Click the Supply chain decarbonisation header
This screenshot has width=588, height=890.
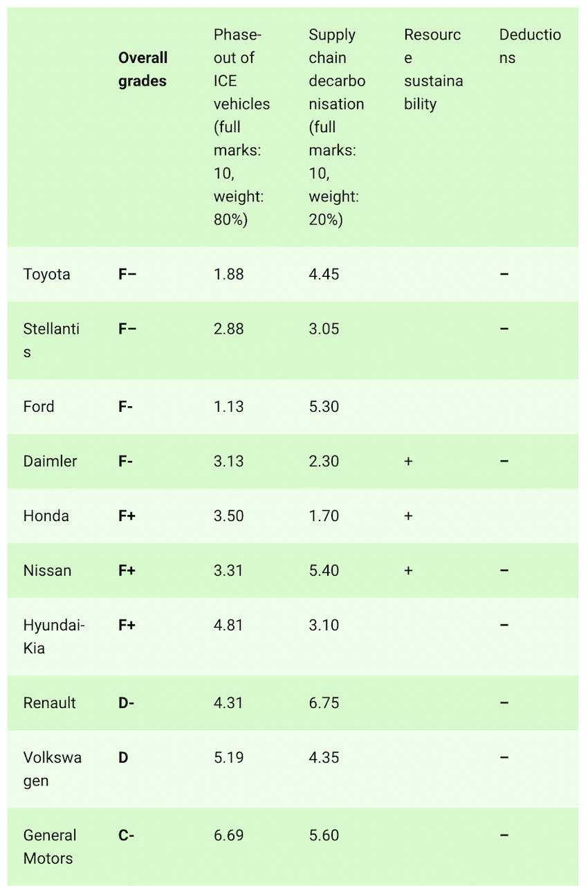(336, 127)
